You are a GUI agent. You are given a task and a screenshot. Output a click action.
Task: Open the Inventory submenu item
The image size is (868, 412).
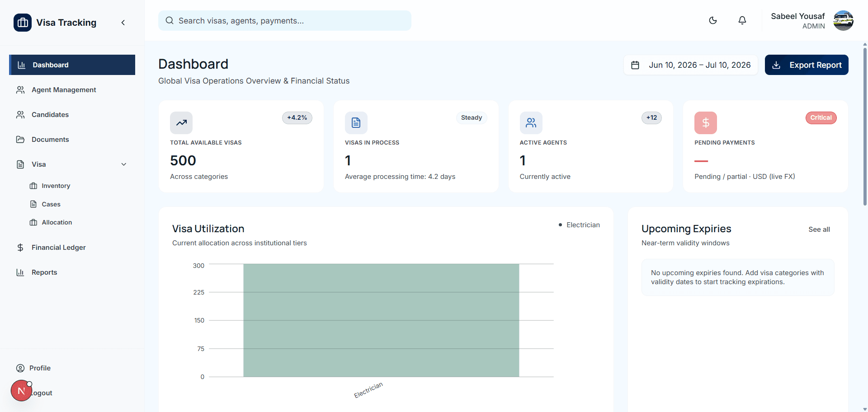click(x=56, y=186)
